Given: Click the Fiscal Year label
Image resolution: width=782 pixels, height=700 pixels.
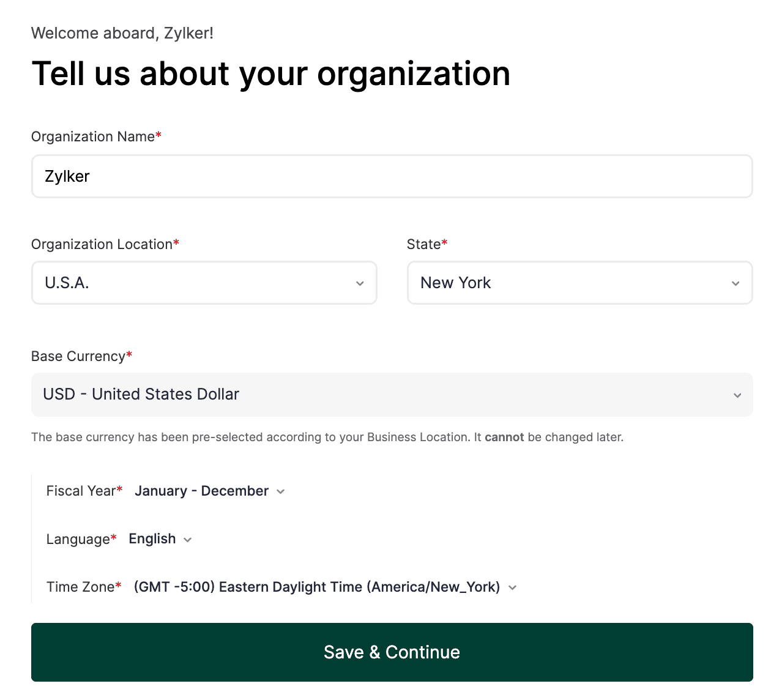Looking at the screenshot, I should (84, 491).
